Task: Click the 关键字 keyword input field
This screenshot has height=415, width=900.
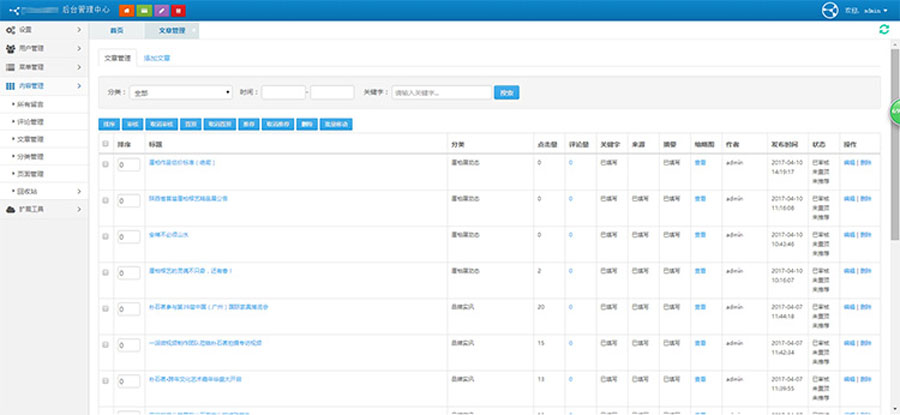Action: (440, 92)
